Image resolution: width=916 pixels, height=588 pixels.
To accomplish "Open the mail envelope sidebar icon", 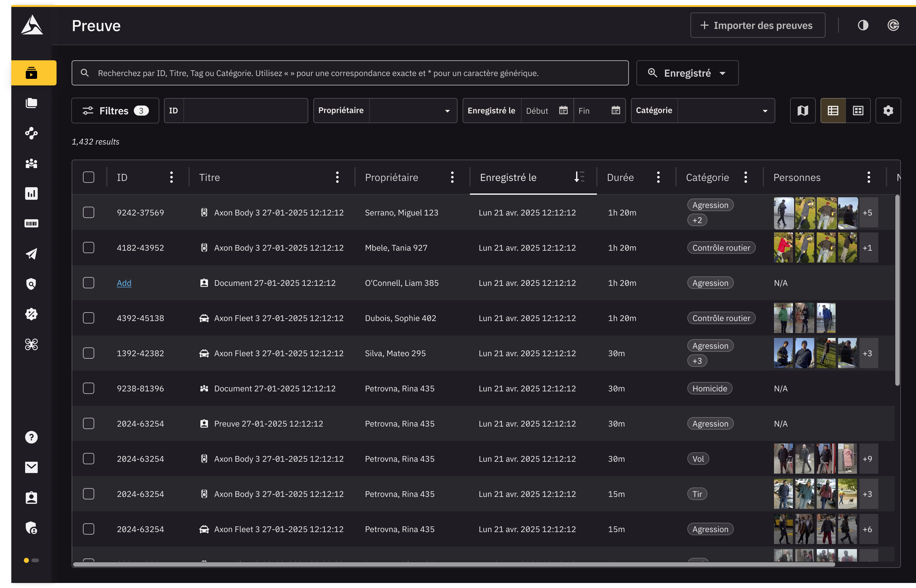I will (31, 467).
